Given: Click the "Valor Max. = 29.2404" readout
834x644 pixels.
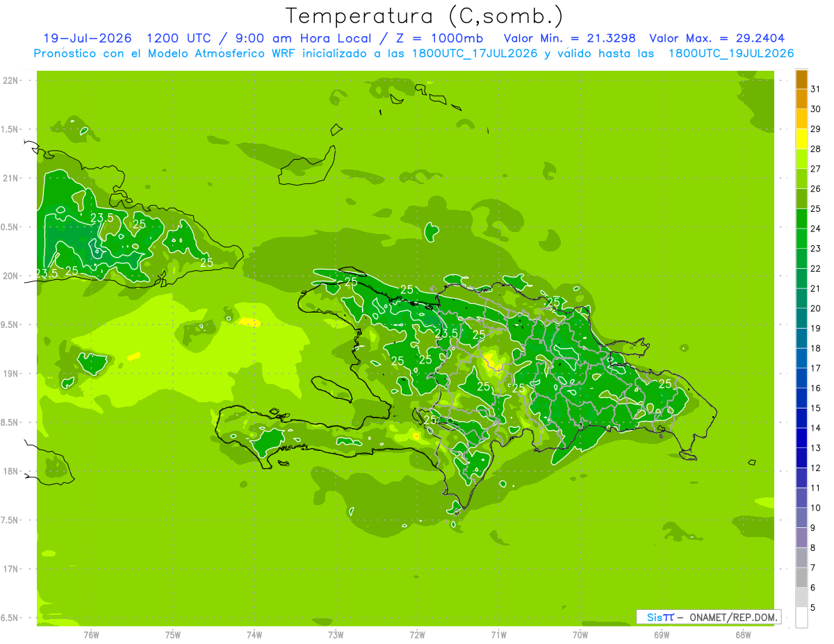Looking at the screenshot, I should pos(717,38).
